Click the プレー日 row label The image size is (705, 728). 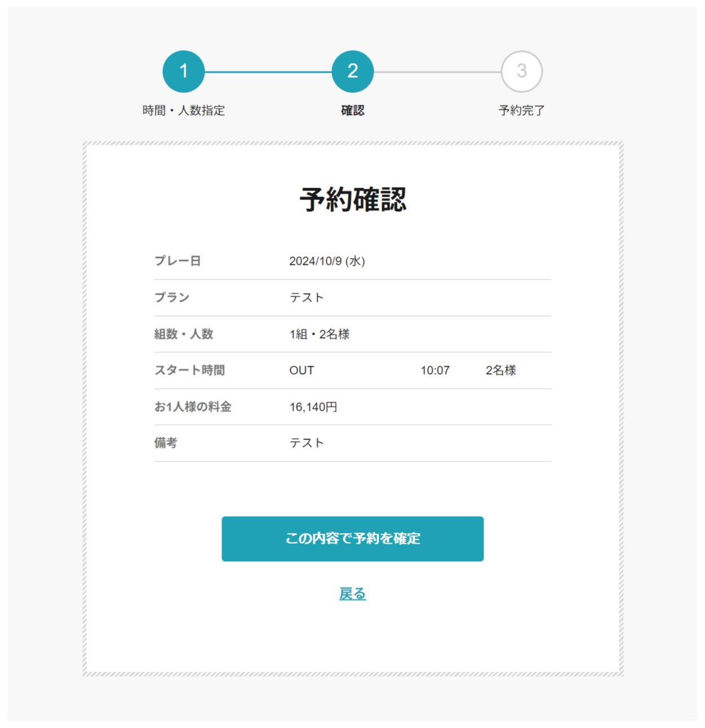[x=178, y=261]
